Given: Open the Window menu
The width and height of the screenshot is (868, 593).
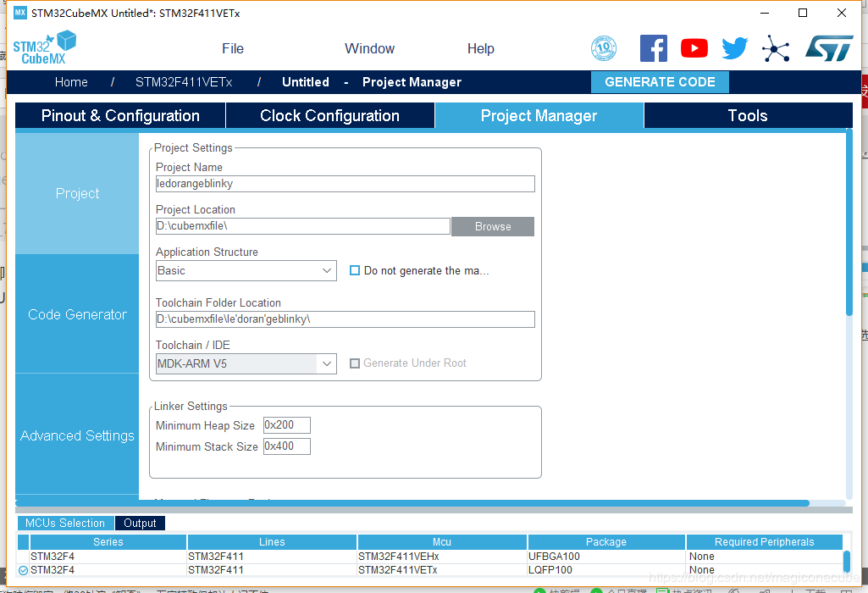Looking at the screenshot, I should (x=370, y=49).
